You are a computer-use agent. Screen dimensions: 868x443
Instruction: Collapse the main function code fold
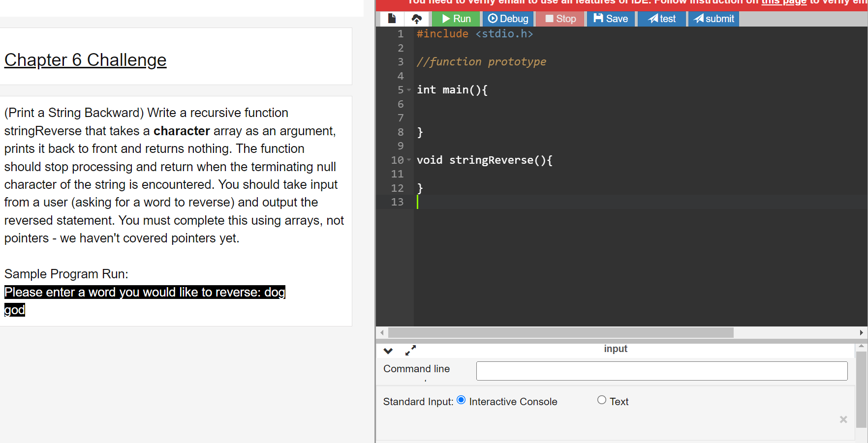[409, 90]
